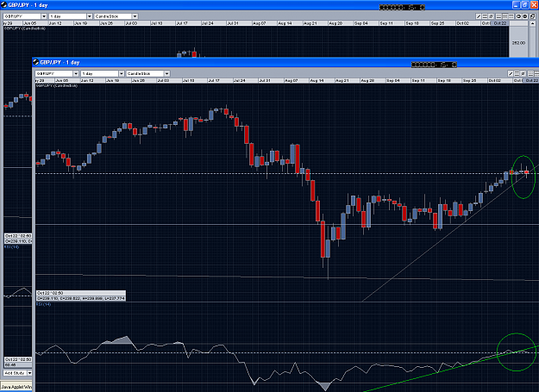Click the Oct 22 date label in back window timeline
This screenshot has height=392, width=539.
[500, 23]
